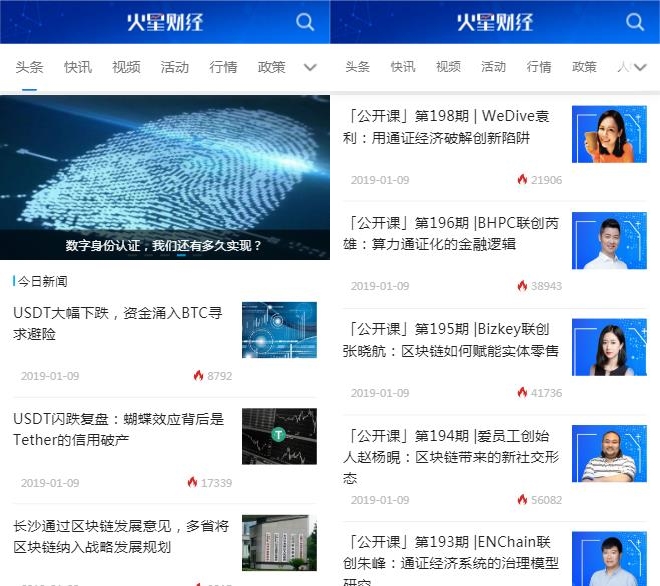
Task: Select 活动 tab in left panel
Action: (x=175, y=67)
